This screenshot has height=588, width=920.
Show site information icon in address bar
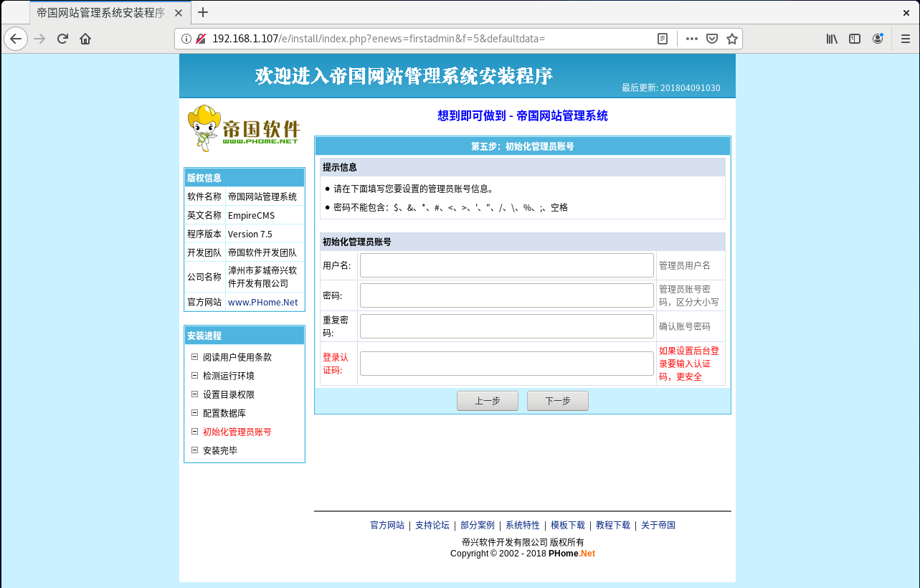coord(186,39)
